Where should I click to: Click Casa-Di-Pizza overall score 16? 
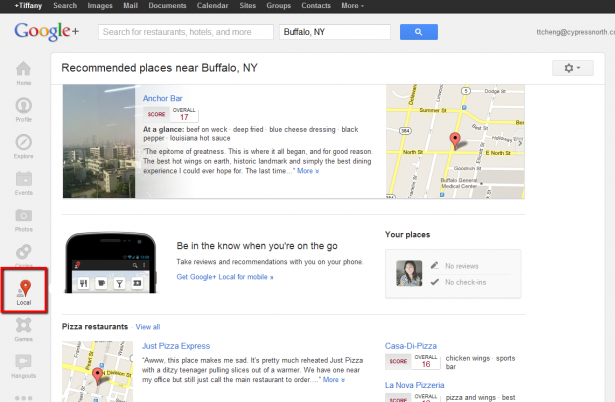click(x=426, y=361)
